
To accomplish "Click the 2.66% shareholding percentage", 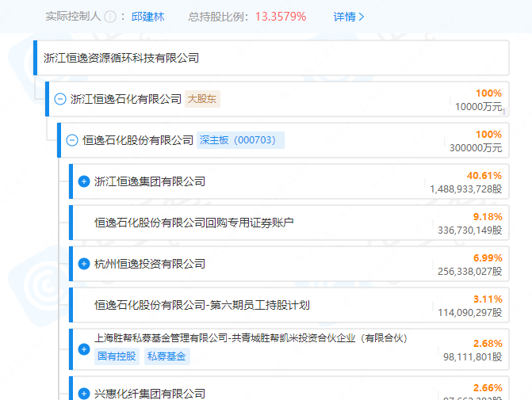I will pos(488,388).
